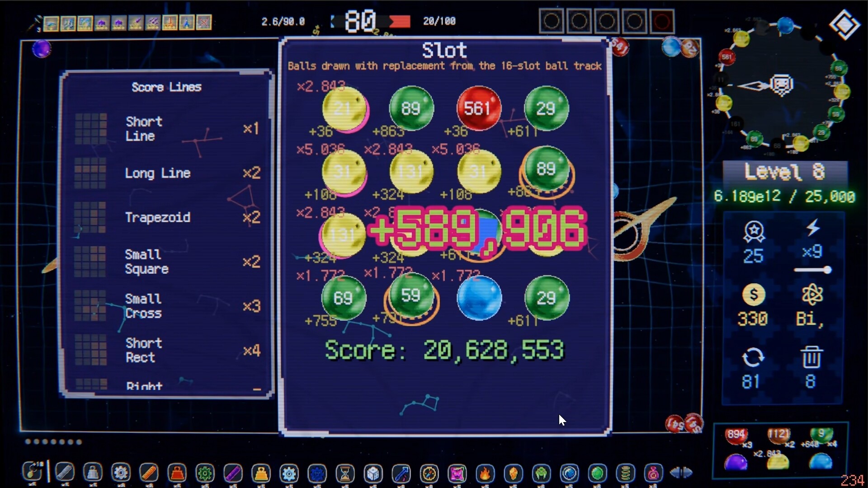
Task: Click the yellow weight item icon
Action: (x=261, y=473)
